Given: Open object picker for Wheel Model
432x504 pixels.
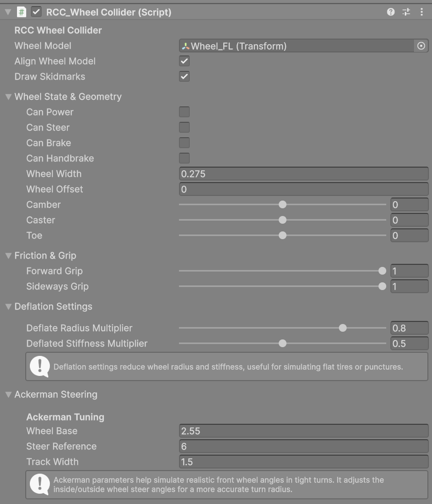Looking at the screenshot, I should point(421,46).
